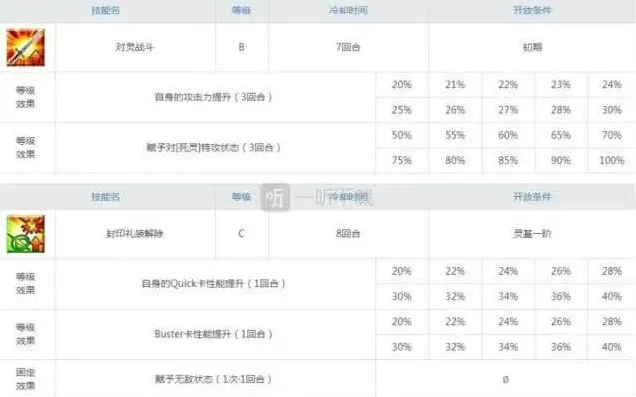Click the 封印礼装解除 green skill icon
Screen dimensions: 636x397
tap(26, 234)
